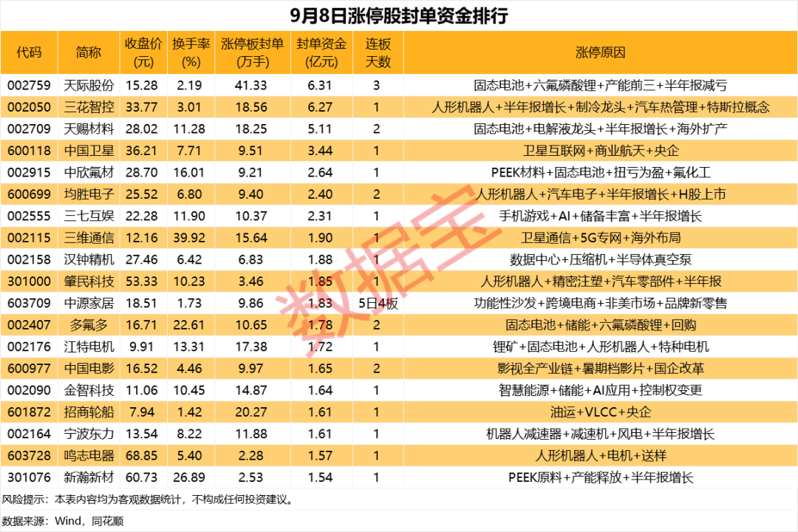The height and width of the screenshot is (532, 798).
Task: Click the reason 影视全产业链+暑期档影片+国企改革
Action: click(x=601, y=368)
